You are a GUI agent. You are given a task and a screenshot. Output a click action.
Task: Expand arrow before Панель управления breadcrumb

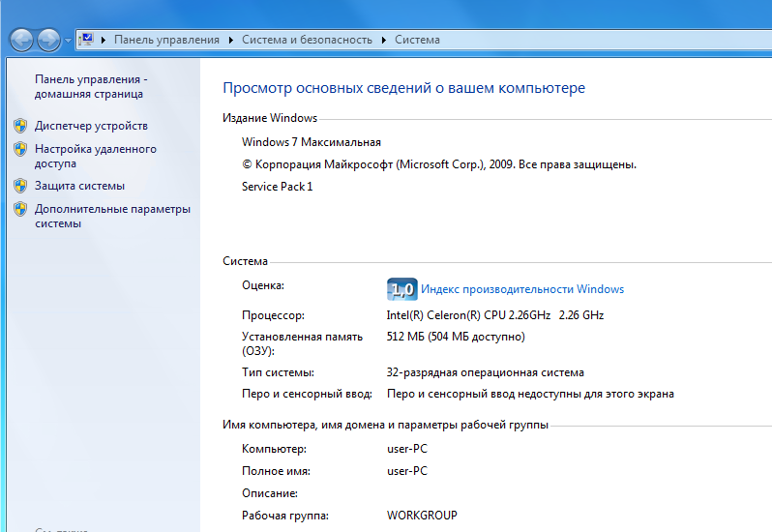pos(104,40)
